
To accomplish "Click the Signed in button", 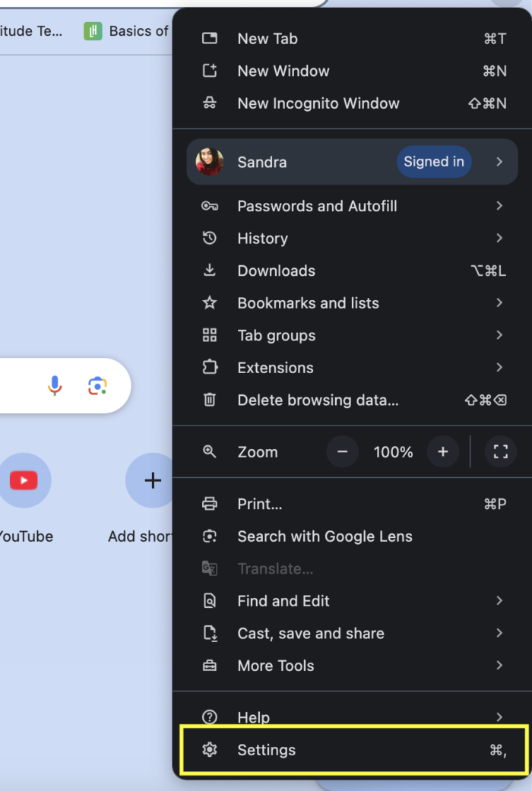I will 434,161.
